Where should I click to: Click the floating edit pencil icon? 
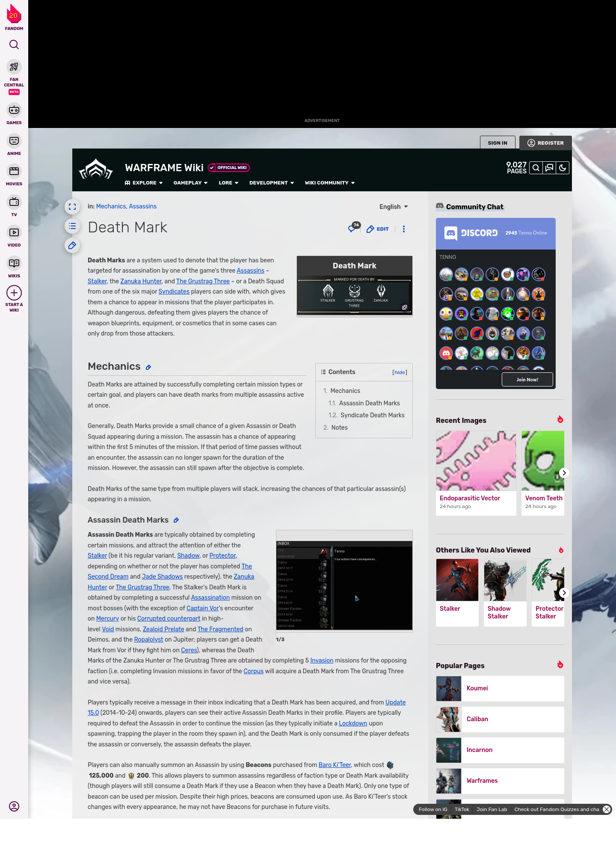click(72, 245)
